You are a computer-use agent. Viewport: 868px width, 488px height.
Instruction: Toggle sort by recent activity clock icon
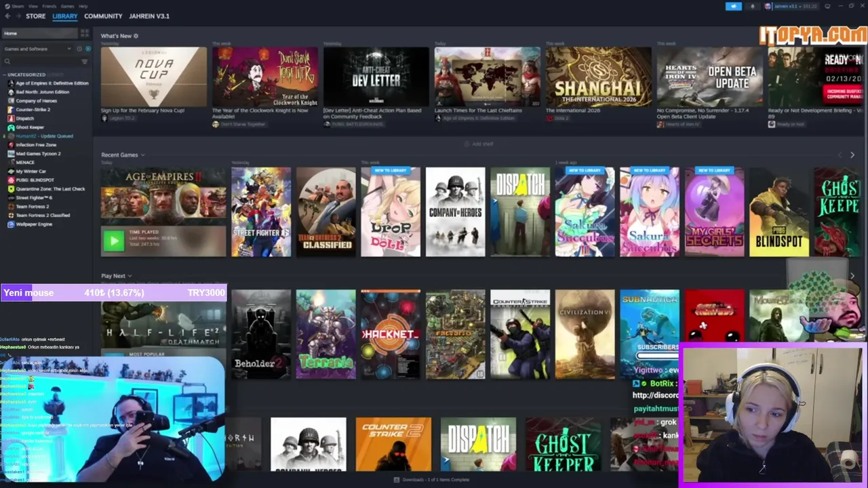tap(79, 49)
